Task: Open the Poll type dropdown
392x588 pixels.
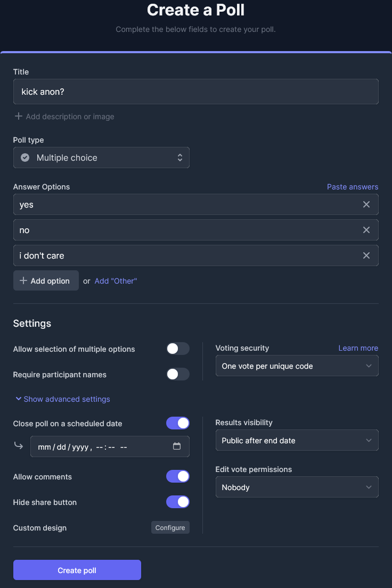Action: click(101, 158)
